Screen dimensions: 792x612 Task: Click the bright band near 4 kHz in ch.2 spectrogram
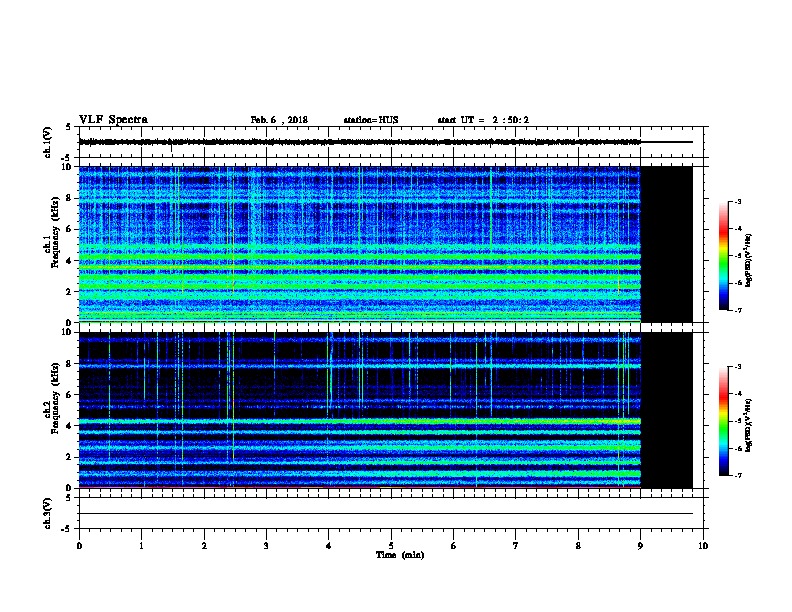point(360,421)
